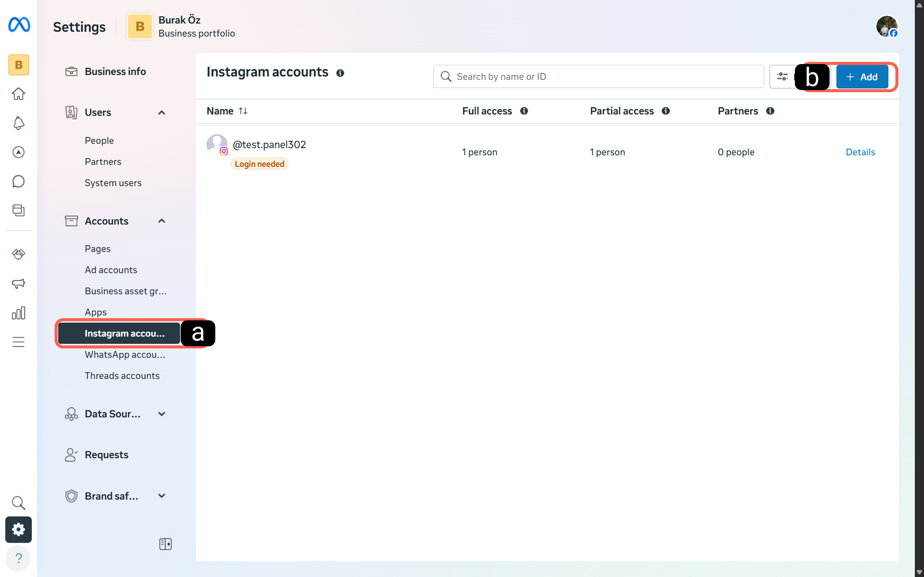Open the content pages icon in left rail
924x577 pixels.
19,210
